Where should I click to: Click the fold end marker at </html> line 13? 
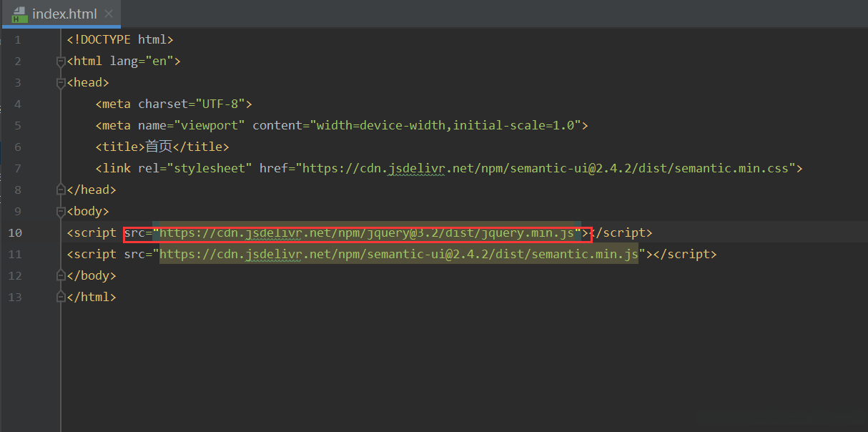coord(61,297)
